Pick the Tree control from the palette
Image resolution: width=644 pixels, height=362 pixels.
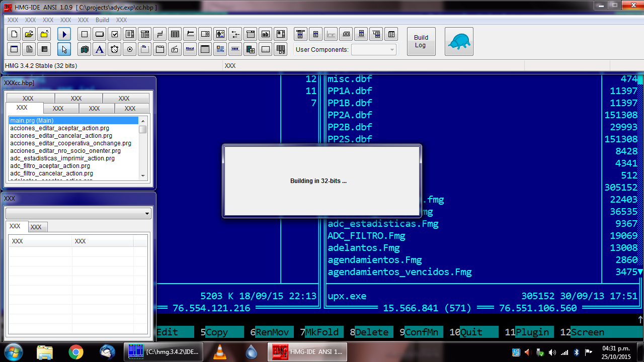point(235,34)
